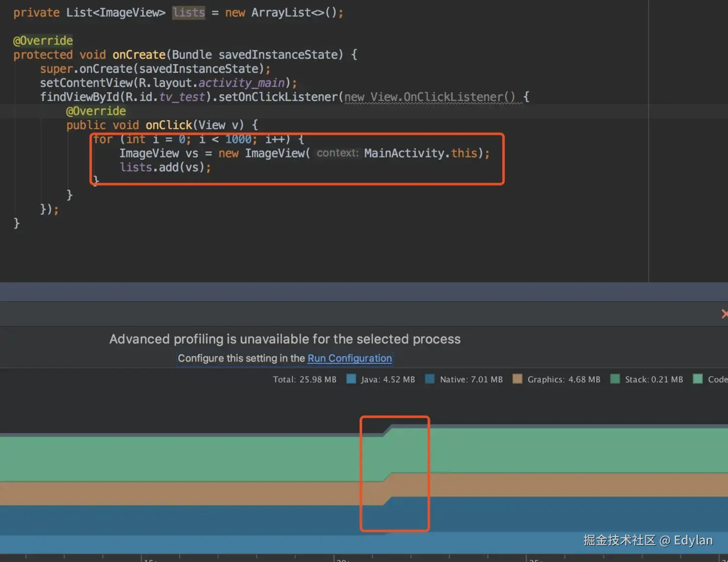The height and width of the screenshot is (562, 728).
Task: Click the Graphics legend color swatch
Action: 517,379
